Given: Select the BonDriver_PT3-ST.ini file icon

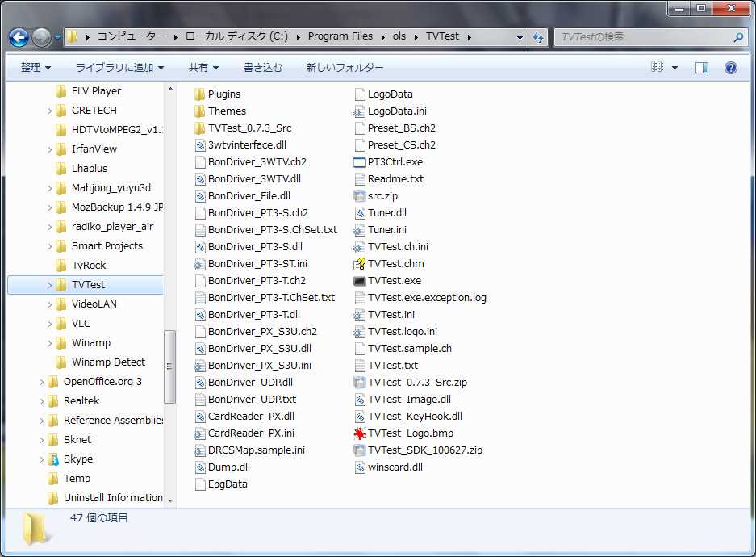Looking at the screenshot, I should tap(200, 264).
